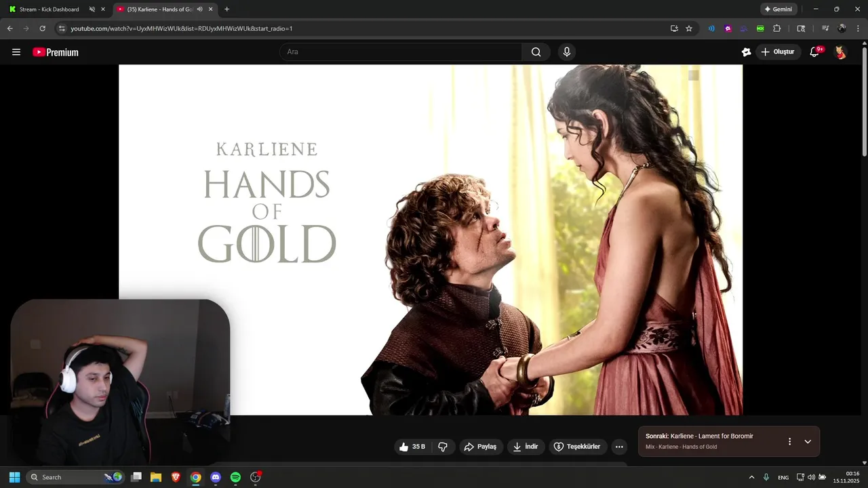The image size is (868, 488).
Task: Close the YouTube Hands of Gold tab
Action: click(211, 9)
